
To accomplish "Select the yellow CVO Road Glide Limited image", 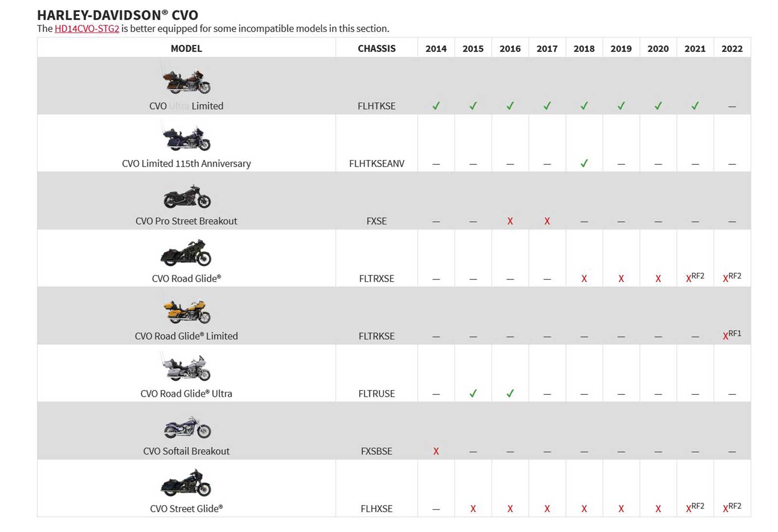I will (x=187, y=310).
